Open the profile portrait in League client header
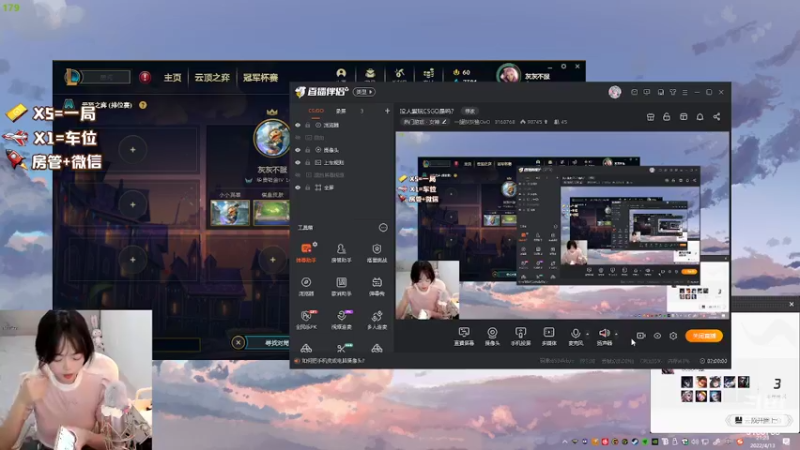The height and width of the screenshot is (450, 800). 508,75
